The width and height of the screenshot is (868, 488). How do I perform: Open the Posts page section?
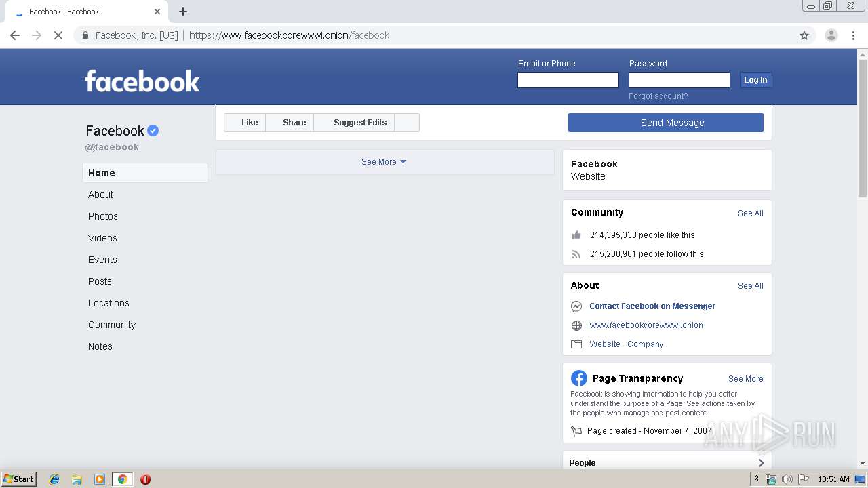point(100,281)
